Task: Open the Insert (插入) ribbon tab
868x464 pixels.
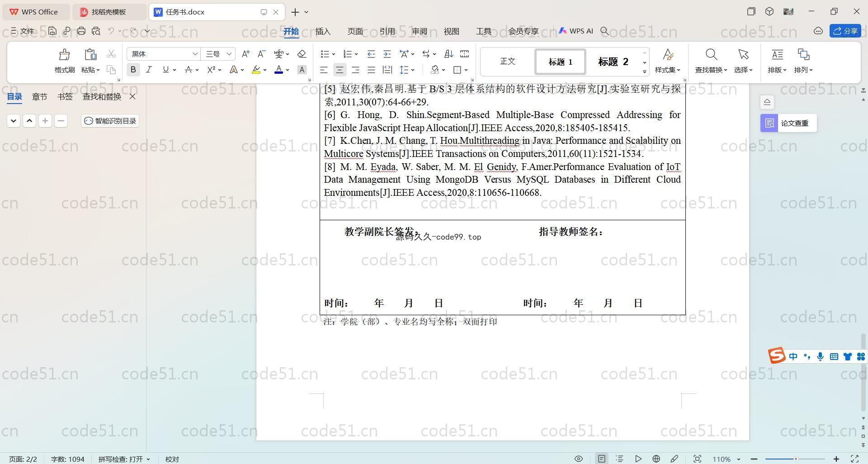Action: coord(323,31)
